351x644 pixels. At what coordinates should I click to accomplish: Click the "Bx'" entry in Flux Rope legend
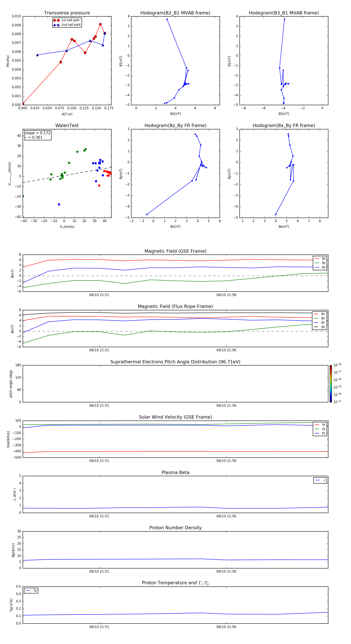pyautogui.click(x=320, y=314)
